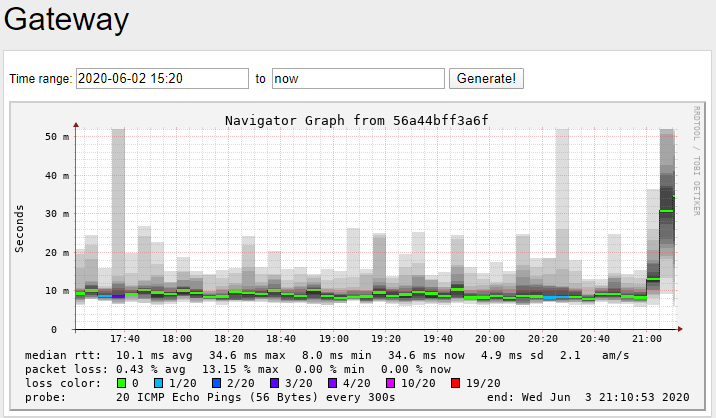The height and width of the screenshot is (418, 716).
Task: Click the probe description 20 ICMP Echo Pings
Action: tap(256, 397)
